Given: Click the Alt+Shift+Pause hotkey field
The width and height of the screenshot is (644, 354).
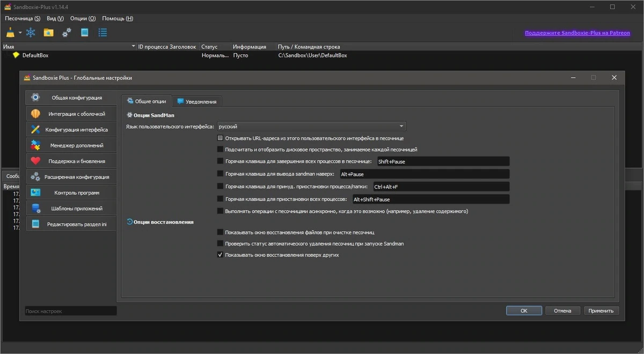Looking at the screenshot, I should tap(430, 200).
